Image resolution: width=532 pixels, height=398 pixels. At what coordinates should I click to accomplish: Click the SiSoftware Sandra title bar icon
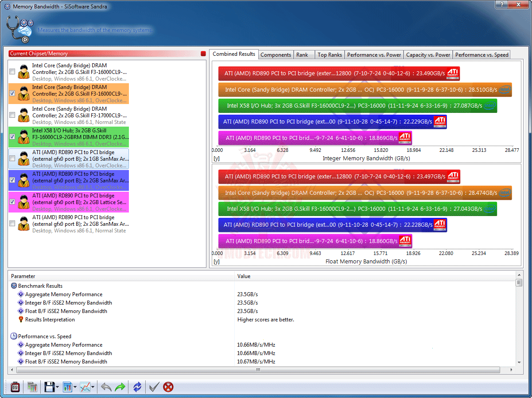click(7, 7)
